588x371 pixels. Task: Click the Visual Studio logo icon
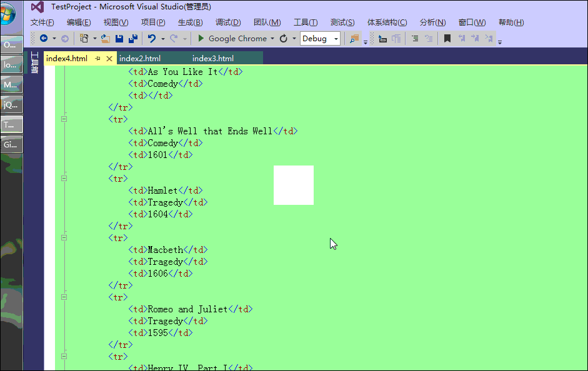(37, 7)
